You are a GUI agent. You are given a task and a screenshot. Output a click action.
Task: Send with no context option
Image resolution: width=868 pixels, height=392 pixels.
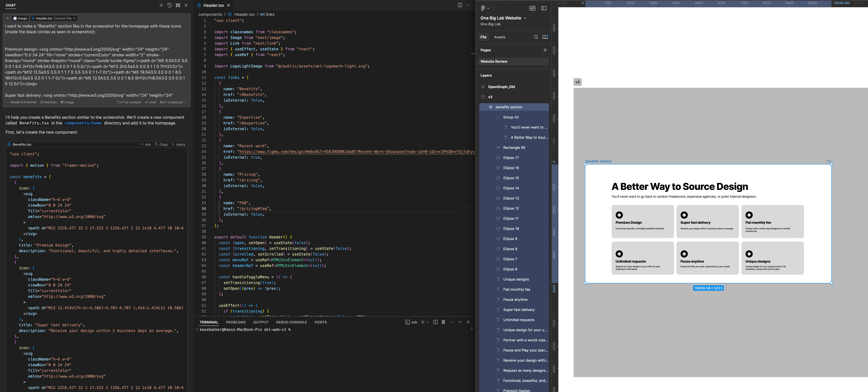129,102
